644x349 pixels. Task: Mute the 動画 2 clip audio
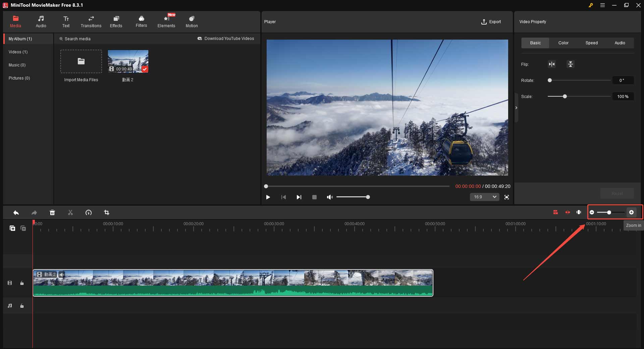click(61, 275)
